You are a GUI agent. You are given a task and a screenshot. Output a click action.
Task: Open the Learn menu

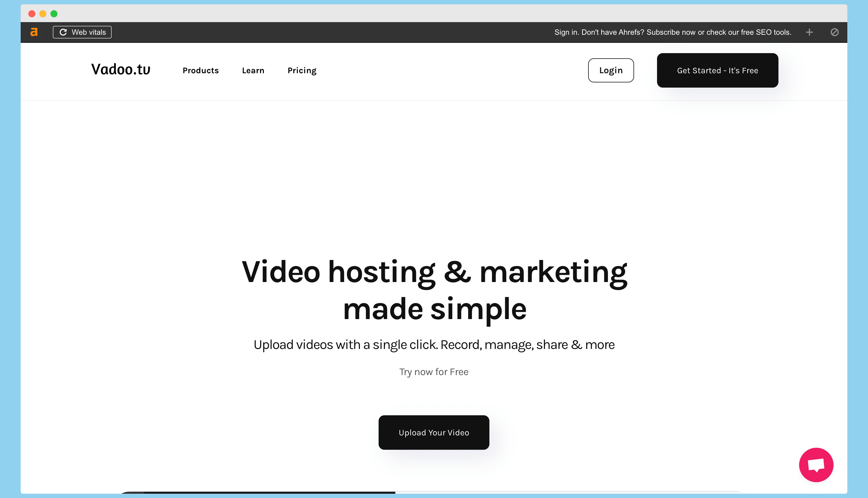pyautogui.click(x=253, y=70)
